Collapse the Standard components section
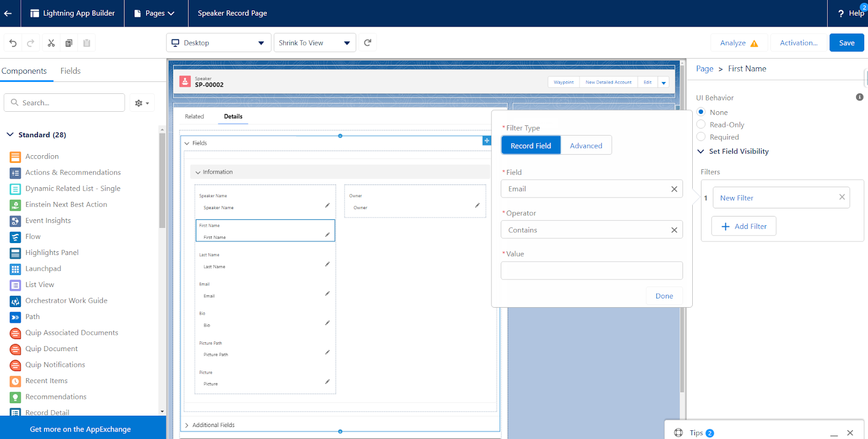This screenshot has width=868, height=439. pos(10,135)
